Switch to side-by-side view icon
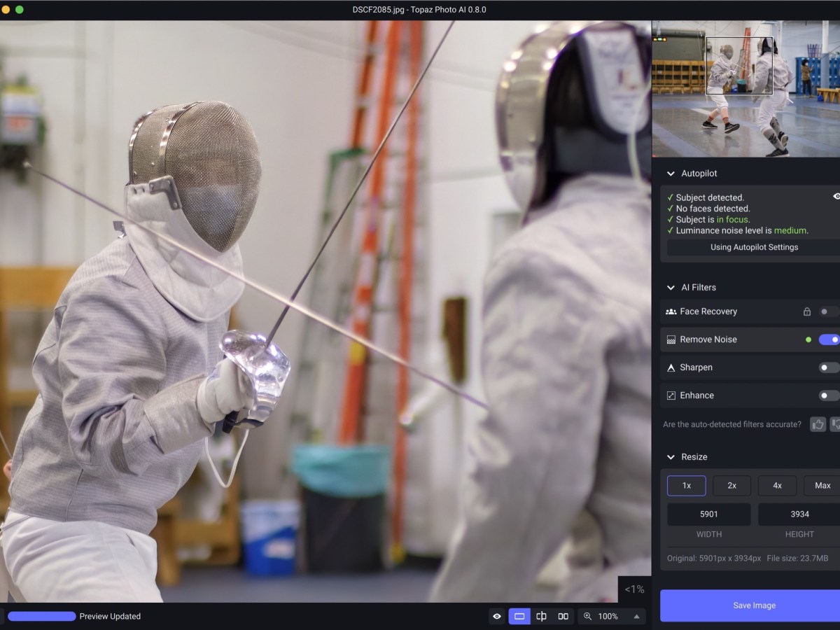This screenshot has height=630, width=840. (x=563, y=616)
